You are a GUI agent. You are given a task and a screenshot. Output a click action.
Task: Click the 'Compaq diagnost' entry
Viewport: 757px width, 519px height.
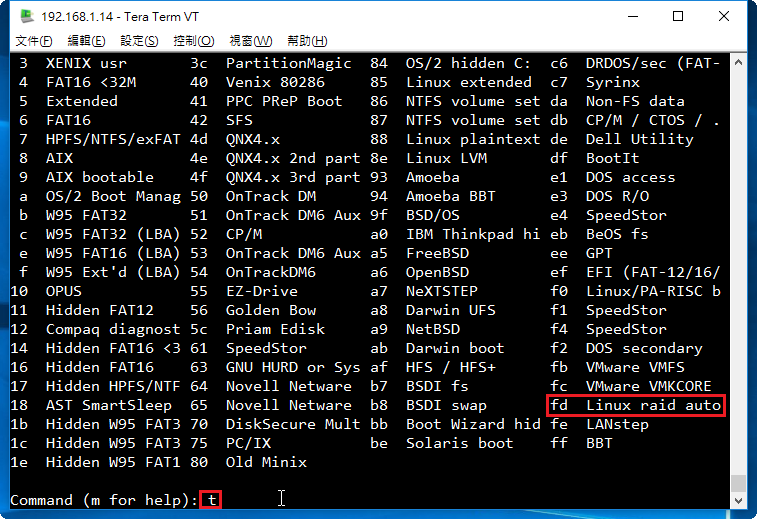[x=113, y=329]
